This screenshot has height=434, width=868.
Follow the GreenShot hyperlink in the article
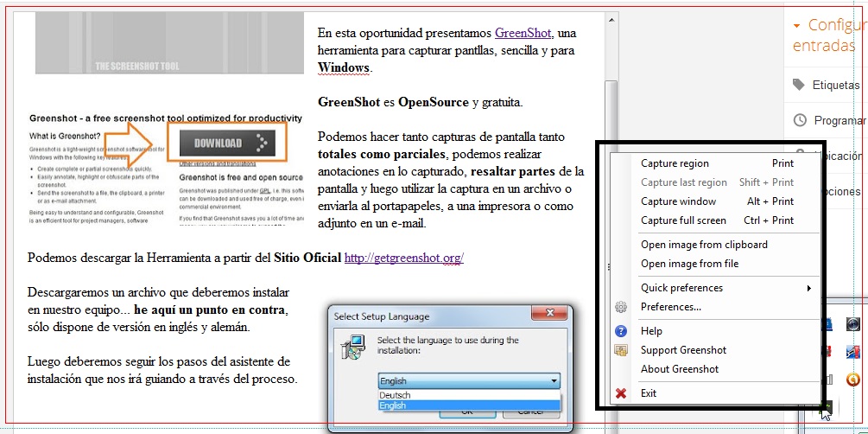coord(523,33)
